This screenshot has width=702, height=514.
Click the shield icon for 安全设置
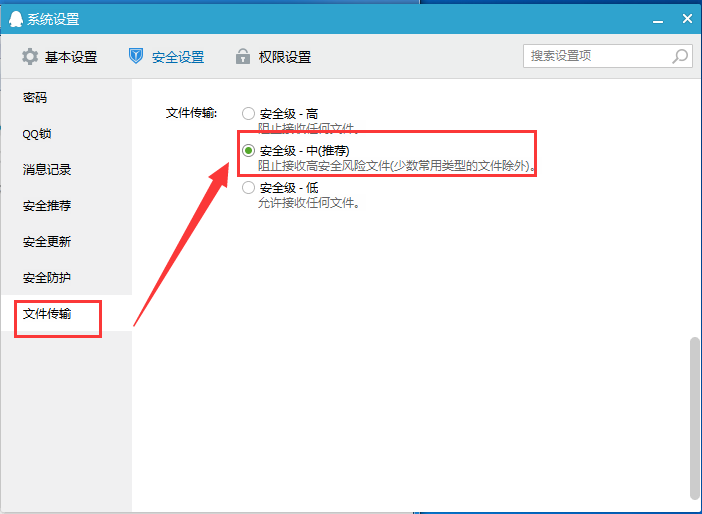point(136,56)
